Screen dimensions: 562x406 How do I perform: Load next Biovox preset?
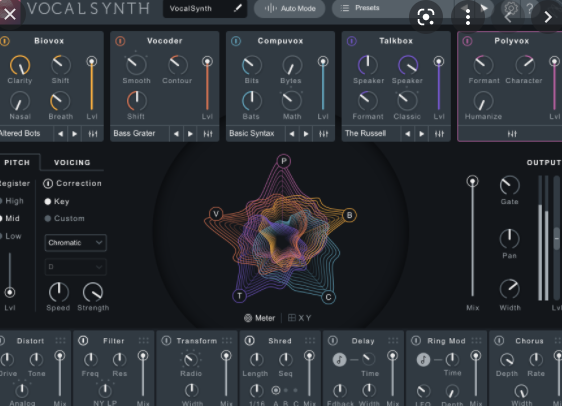tap(75, 134)
